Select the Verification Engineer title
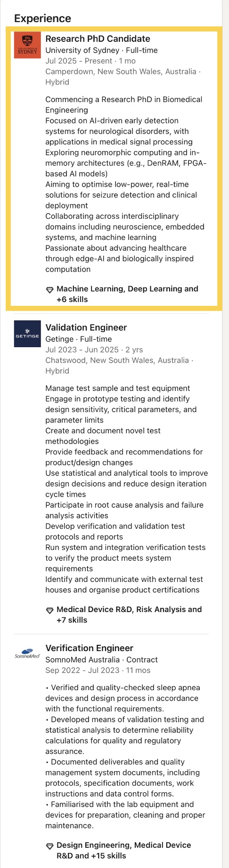Screen dimensions: 229x868 89,648
